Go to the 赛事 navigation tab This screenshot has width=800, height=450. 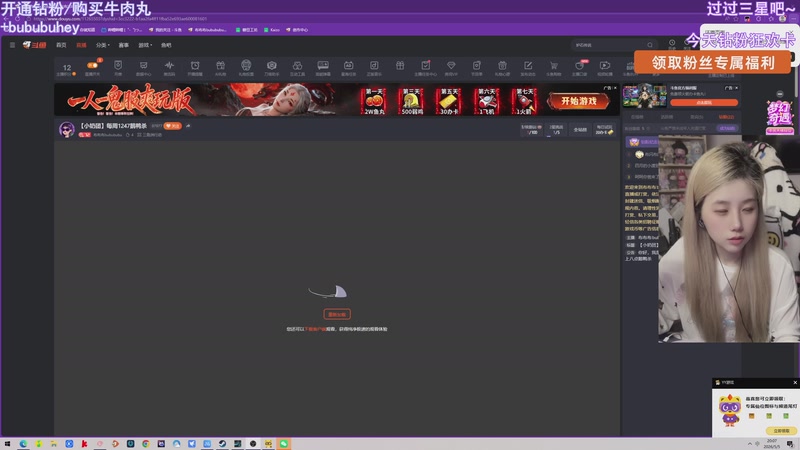point(123,45)
